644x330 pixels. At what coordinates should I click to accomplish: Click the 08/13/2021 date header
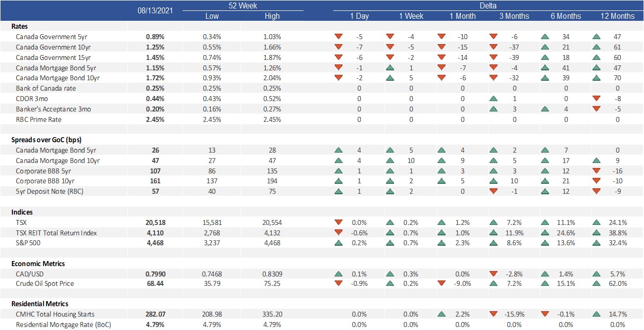155,10
